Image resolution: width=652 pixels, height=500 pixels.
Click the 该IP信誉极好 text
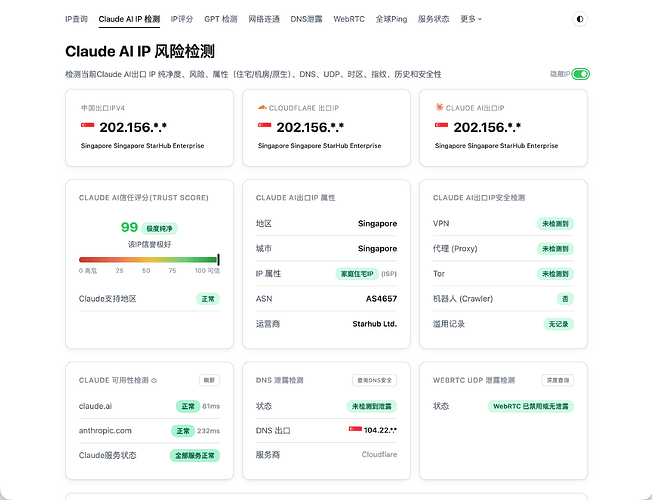point(149,244)
